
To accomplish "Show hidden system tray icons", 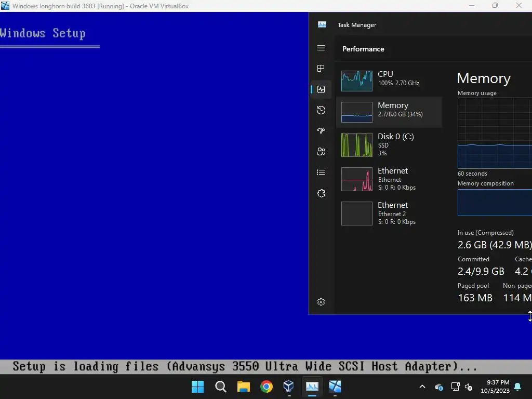I will click(x=422, y=387).
